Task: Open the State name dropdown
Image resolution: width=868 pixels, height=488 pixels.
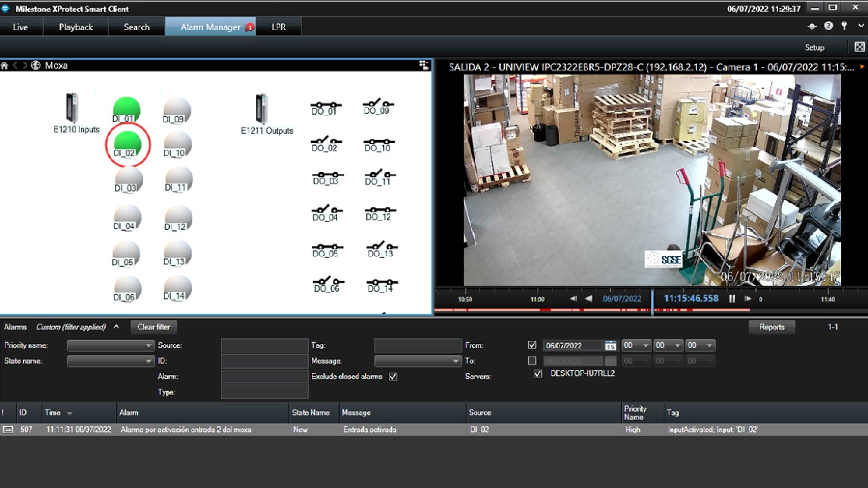Action: [110, 361]
